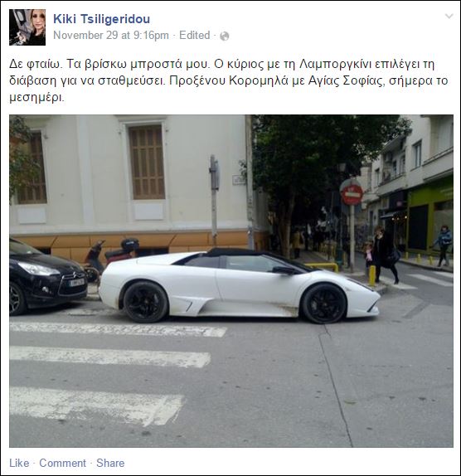461x476 pixels.
Task: View edit history via the Edited label
Action: 195,35
